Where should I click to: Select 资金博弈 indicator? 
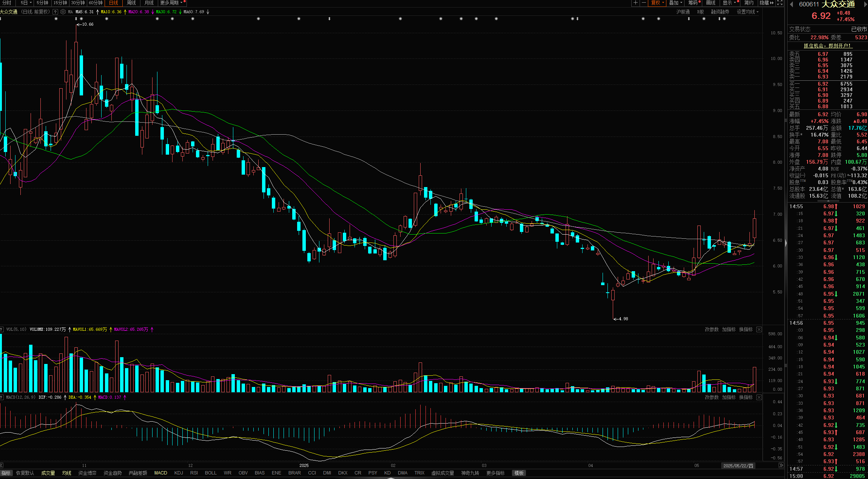[x=87, y=473]
